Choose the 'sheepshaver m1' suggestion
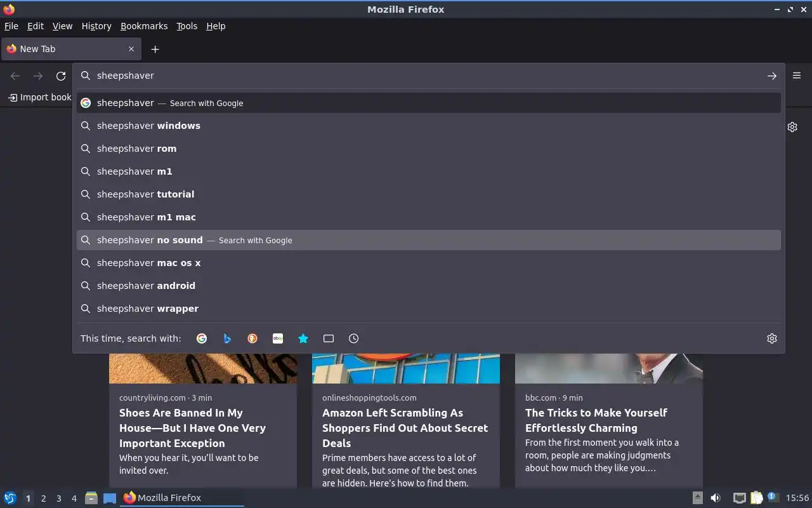 429,171
